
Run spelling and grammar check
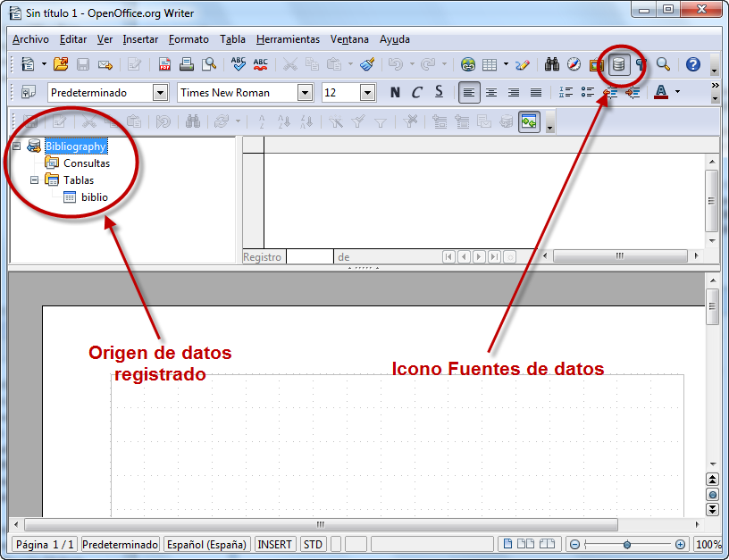coord(238,64)
